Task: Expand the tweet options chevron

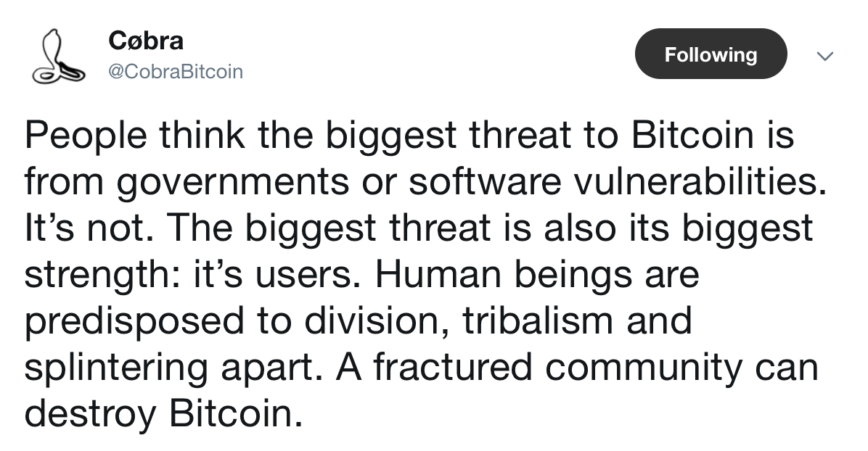Action: click(x=824, y=56)
